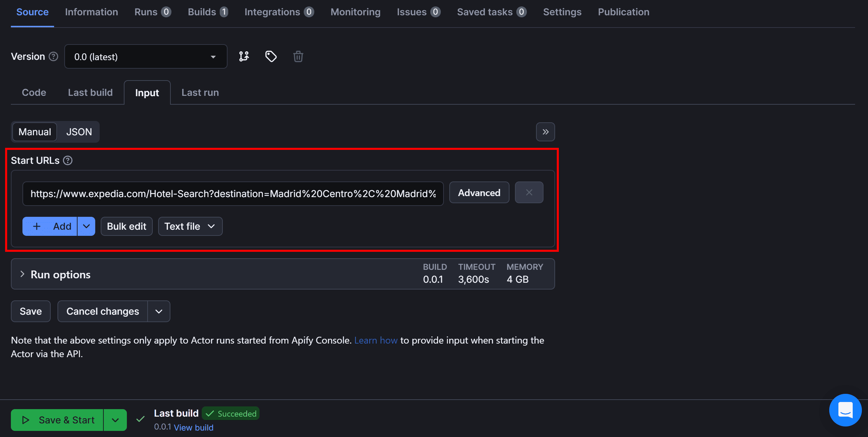Click the tag icon next to version

(x=270, y=56)
